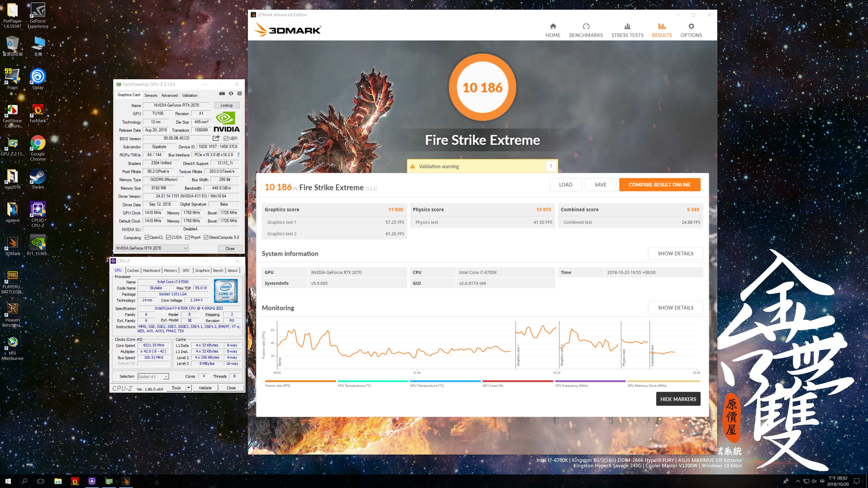Click Bus Interface question mark in GPU-Z

point(238,155)
